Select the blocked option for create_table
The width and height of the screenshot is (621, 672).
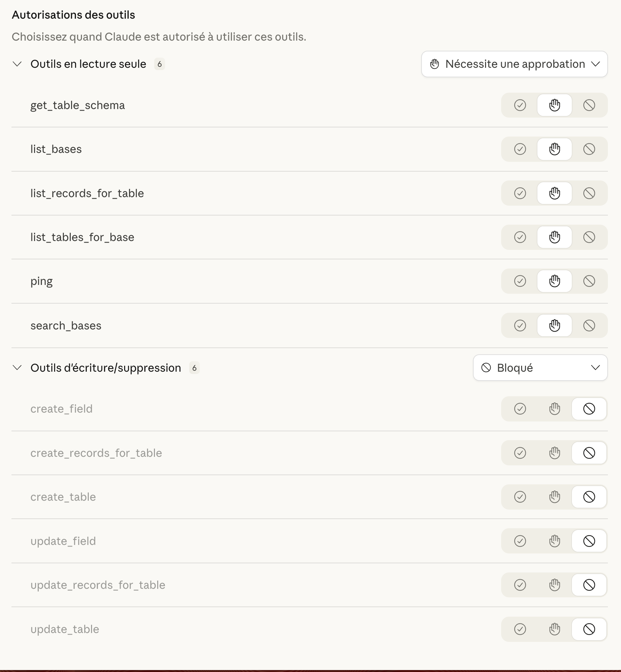[589, 497]
